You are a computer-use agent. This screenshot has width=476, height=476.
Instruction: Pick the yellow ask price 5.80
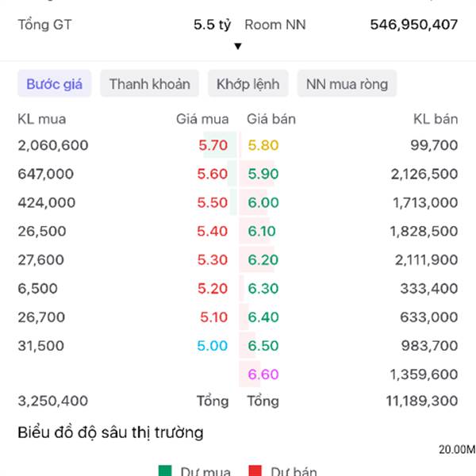click(263, 145)
